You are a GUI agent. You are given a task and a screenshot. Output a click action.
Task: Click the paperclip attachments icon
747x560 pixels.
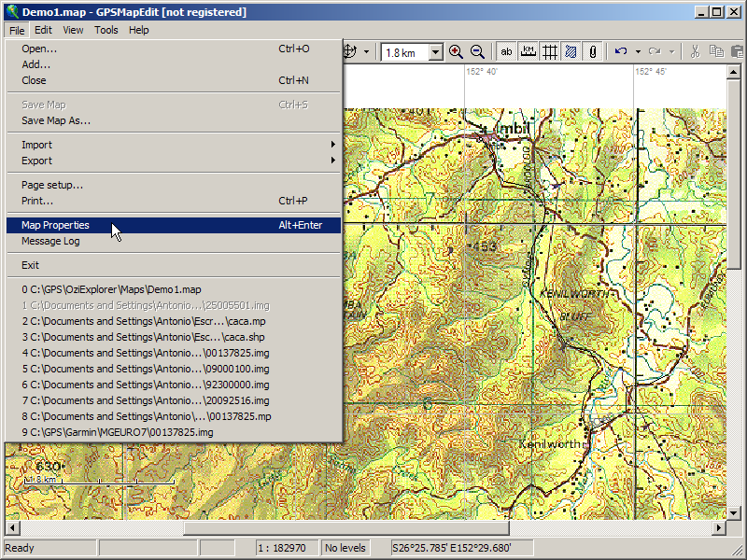click(592, 52)
